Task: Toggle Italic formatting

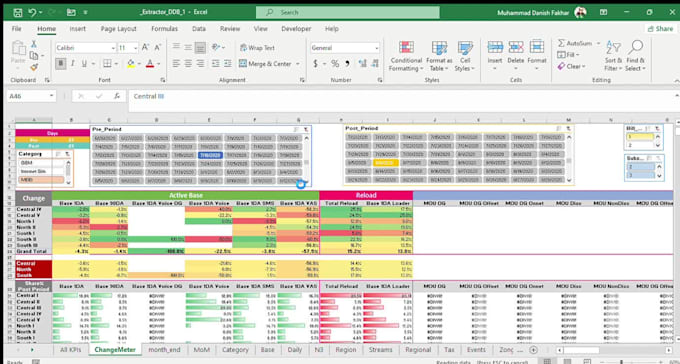Action: [x=72, y=64]
